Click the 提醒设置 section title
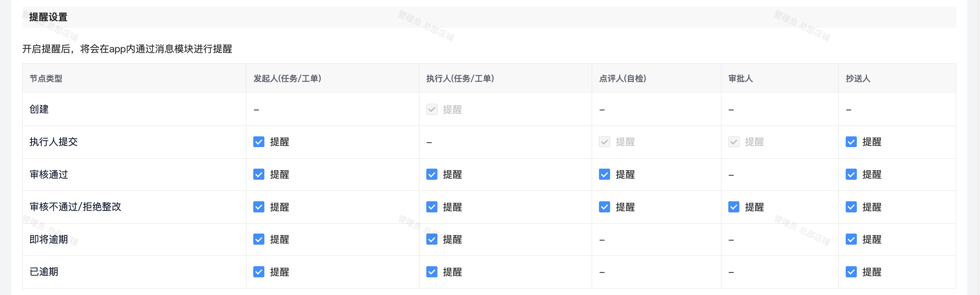The width and height of the screenshot is (980, 295). (48, 17)
